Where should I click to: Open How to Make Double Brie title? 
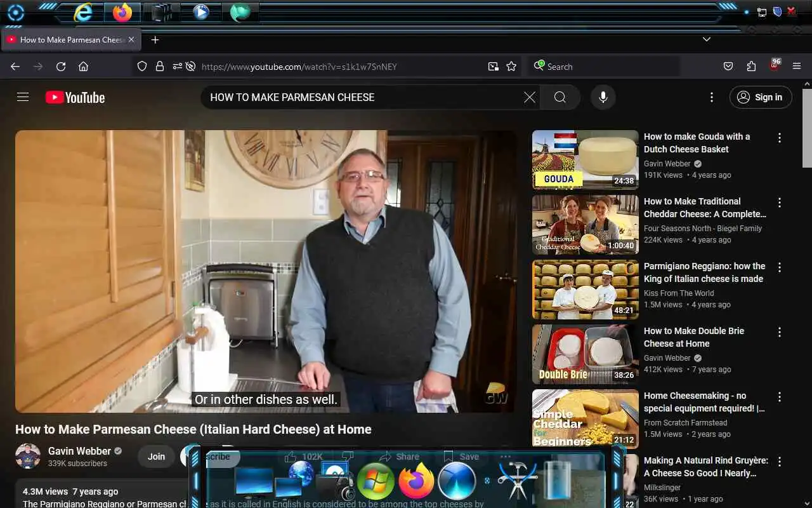coord(694,337)
